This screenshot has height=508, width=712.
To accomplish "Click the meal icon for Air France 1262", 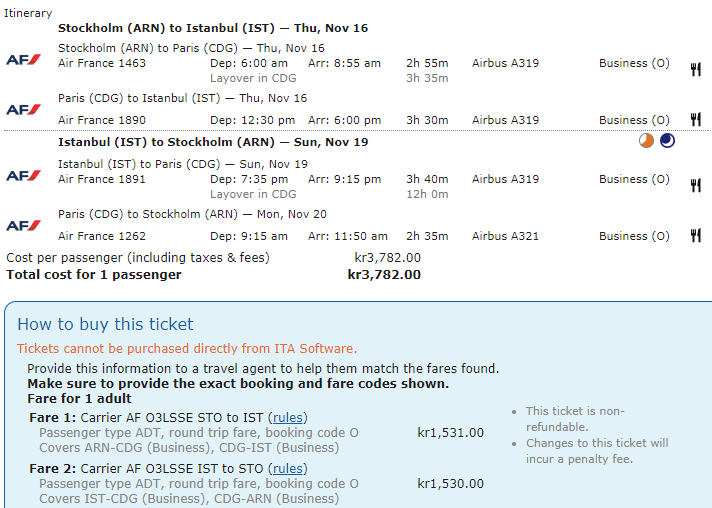I will [x=695, y=236].
